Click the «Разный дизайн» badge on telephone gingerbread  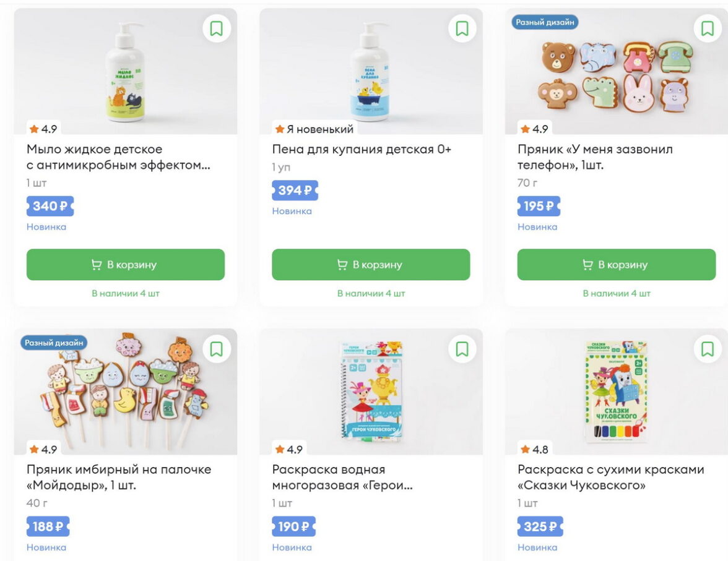545,22
